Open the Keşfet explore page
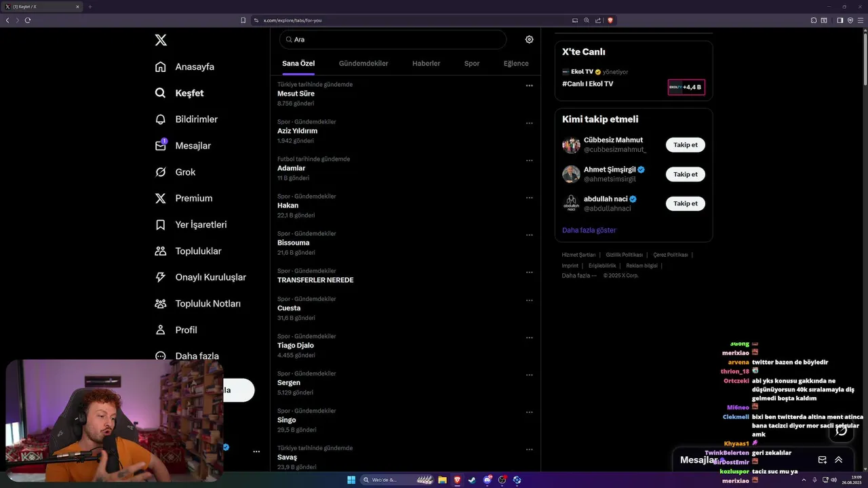868x488 pixels. [x=179, y=93]
